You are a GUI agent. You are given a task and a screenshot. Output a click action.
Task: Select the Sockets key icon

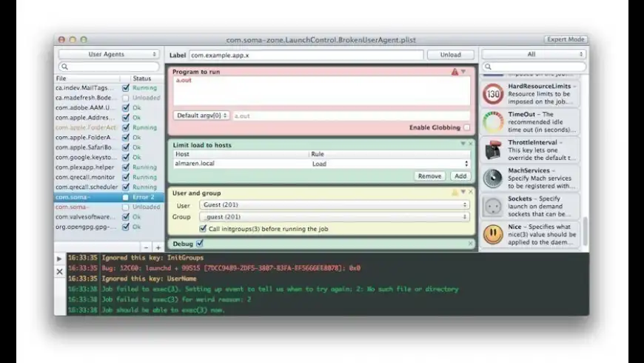click(493, 206)
